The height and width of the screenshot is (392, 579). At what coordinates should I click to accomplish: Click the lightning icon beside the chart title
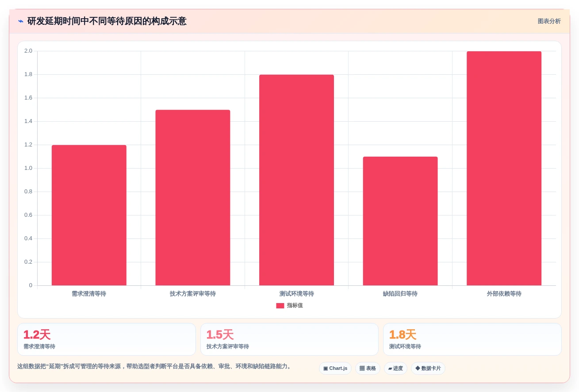click(x=21, y=21)
